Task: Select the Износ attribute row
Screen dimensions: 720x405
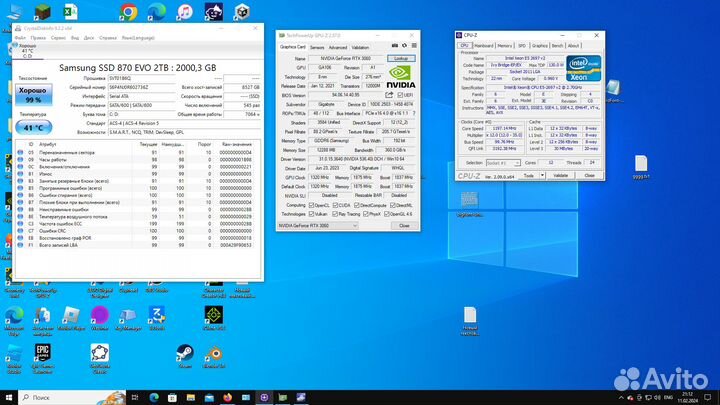Action: click(x=138, y=174)
